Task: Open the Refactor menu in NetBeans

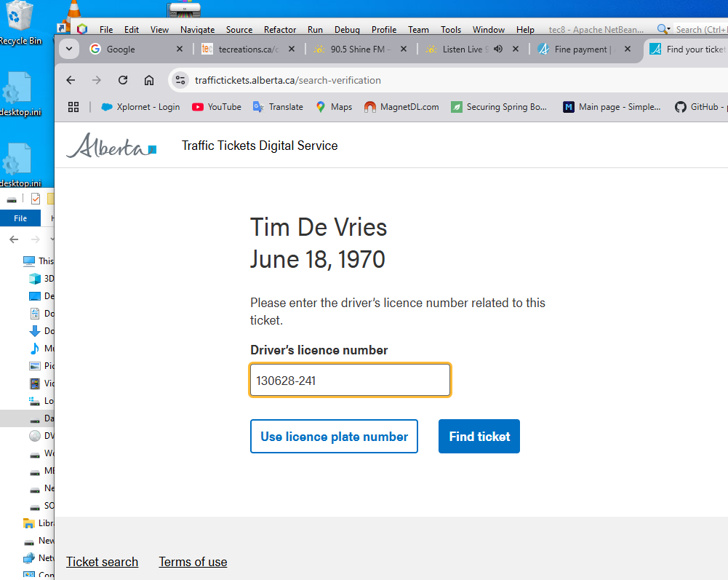Action: click(280, 30)
